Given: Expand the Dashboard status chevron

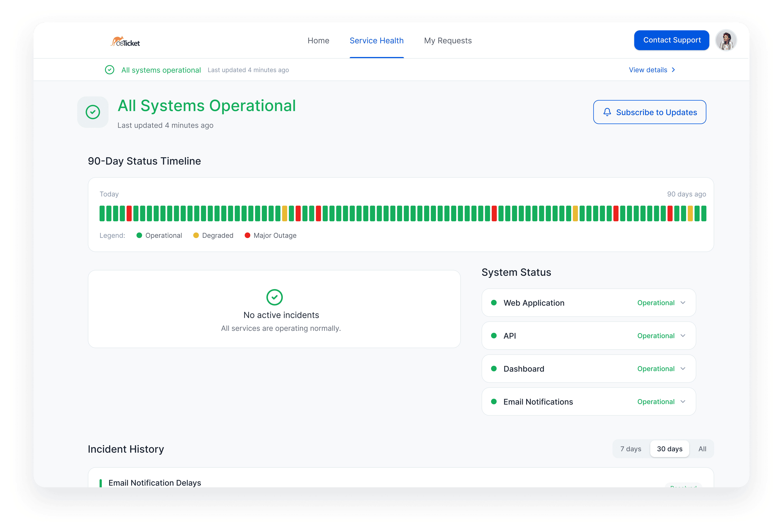Looking at the screenshot, I should [x=683, y=369].
